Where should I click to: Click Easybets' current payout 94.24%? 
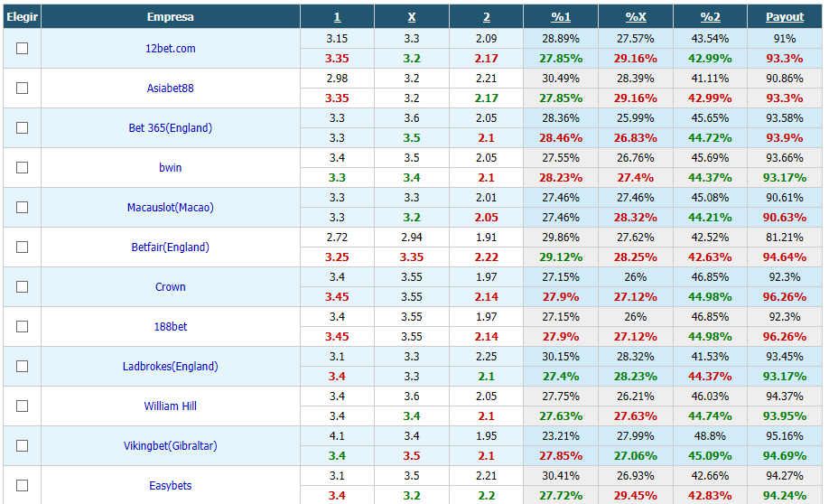(x=785, y=496)
